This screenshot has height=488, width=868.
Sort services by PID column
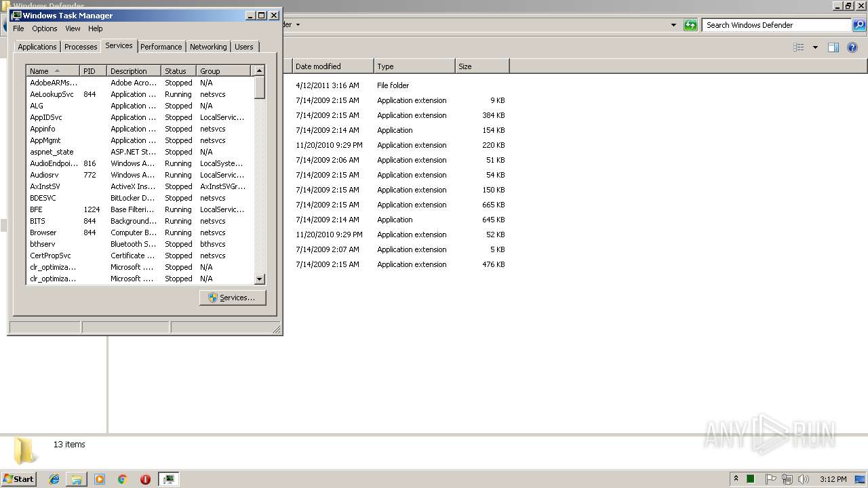coord(94,71)
